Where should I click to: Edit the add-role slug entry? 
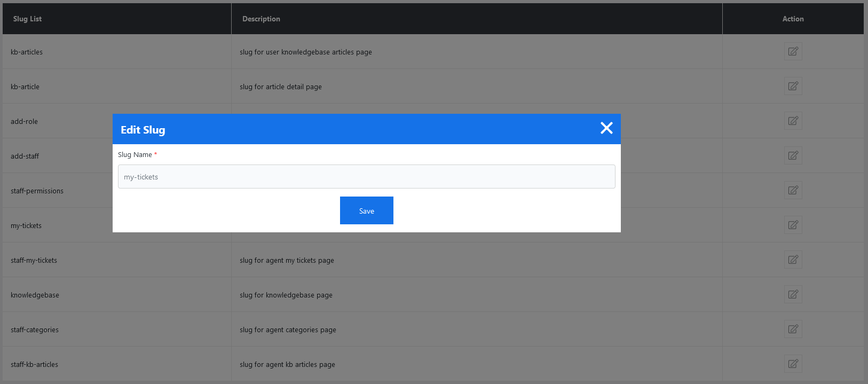[x=793, y=121]
